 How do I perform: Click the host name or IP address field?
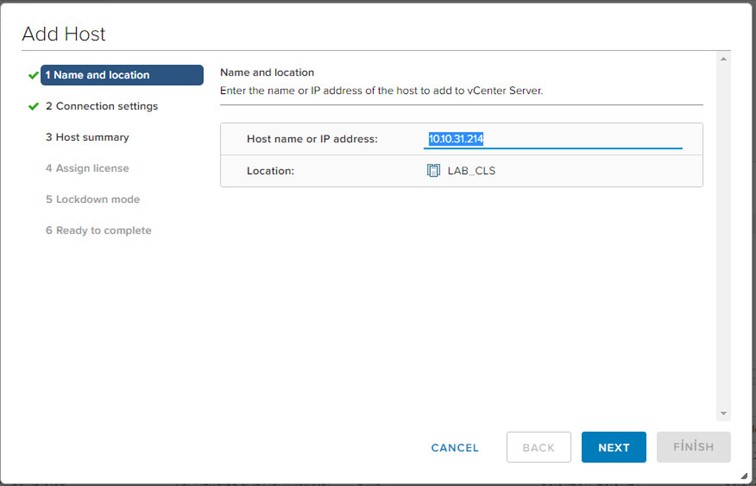[552, 139]
